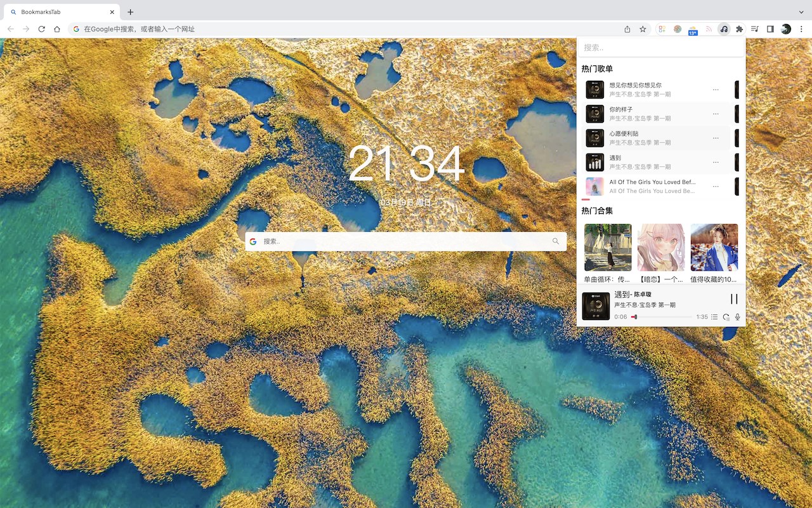The width and height of the screenshot is (812, 508).
Task: Toggle the browser side panel
Action: (770, 29)
